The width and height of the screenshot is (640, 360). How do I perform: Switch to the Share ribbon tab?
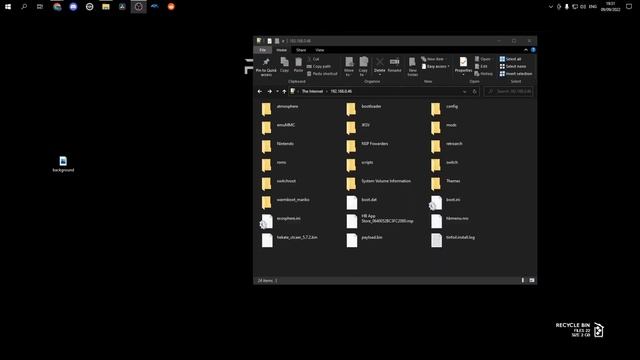(x=301, y=50)
